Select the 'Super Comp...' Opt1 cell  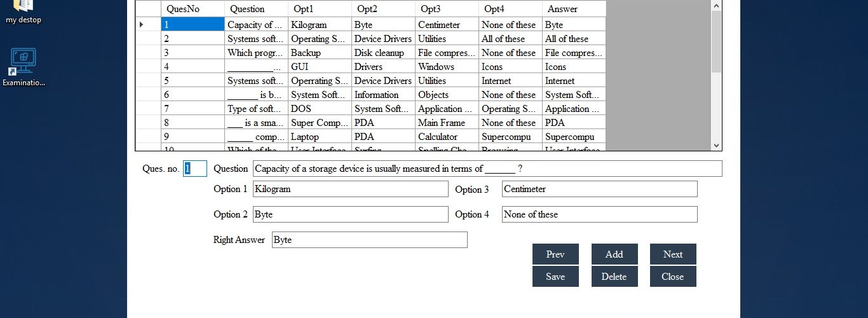(x=320, y=123)
